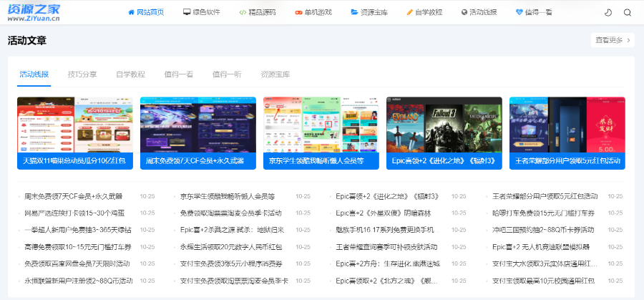Click caption 天猫双11喵果总动员瓜分10亿红包
This screenshot has width=644, height=300.
pyautogui.click(x=74, y=161)
